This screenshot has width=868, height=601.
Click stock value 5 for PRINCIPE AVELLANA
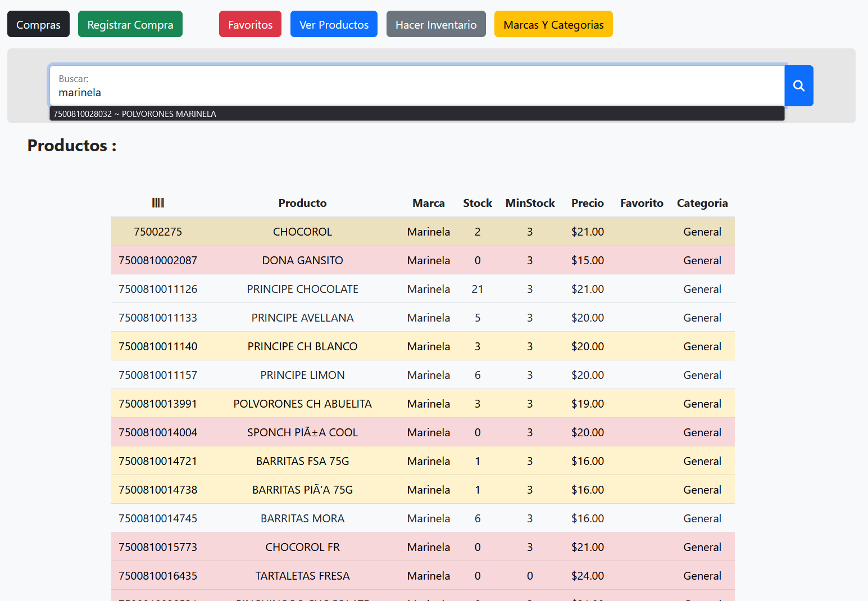click(478, 318)
